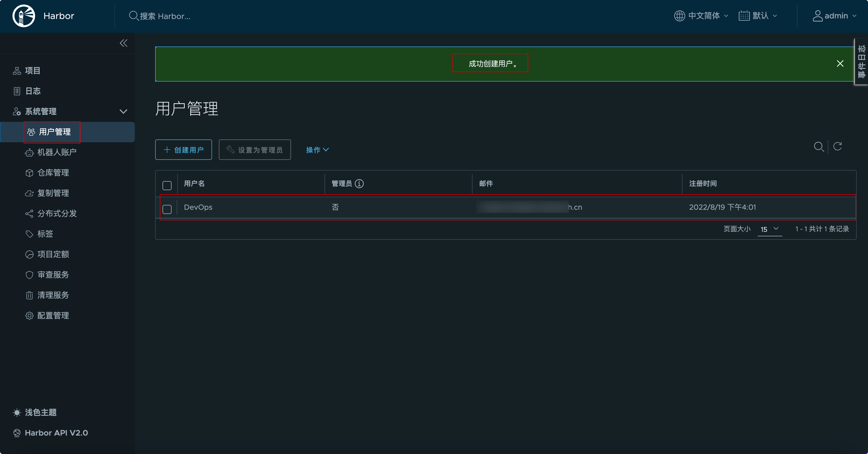Click the Harbor lighthouse logo
868x454 pixels.
[x=23, y=16]
